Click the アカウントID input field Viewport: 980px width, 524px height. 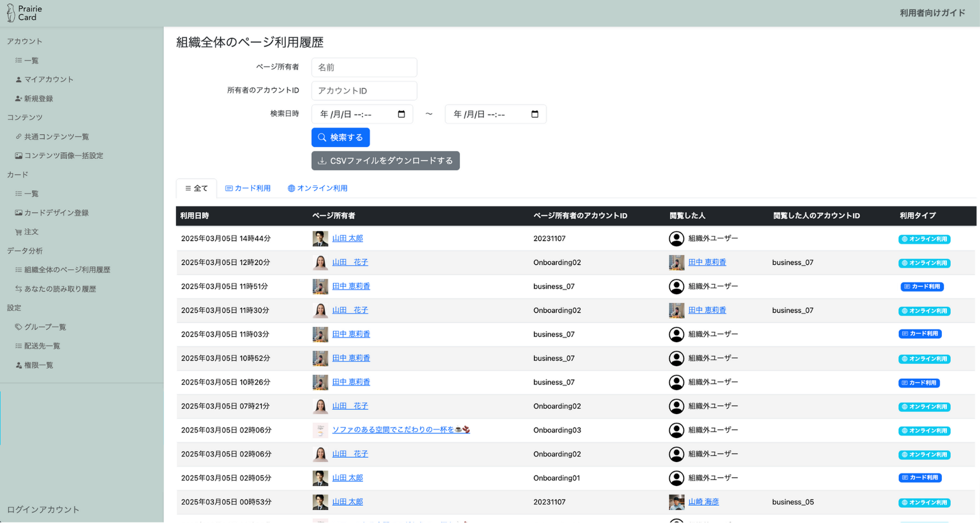(x=364, y=91)
